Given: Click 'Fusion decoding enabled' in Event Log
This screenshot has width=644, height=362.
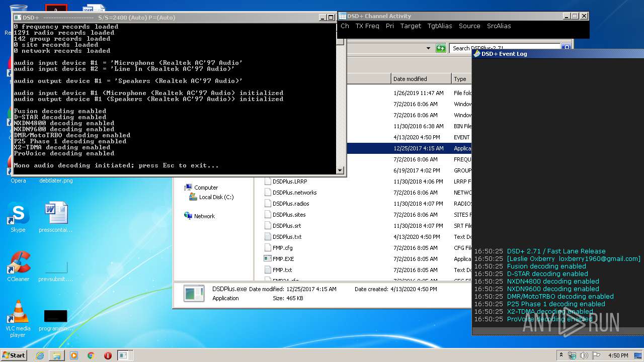Looking at the screenshot, I should [x=546, y=266].
